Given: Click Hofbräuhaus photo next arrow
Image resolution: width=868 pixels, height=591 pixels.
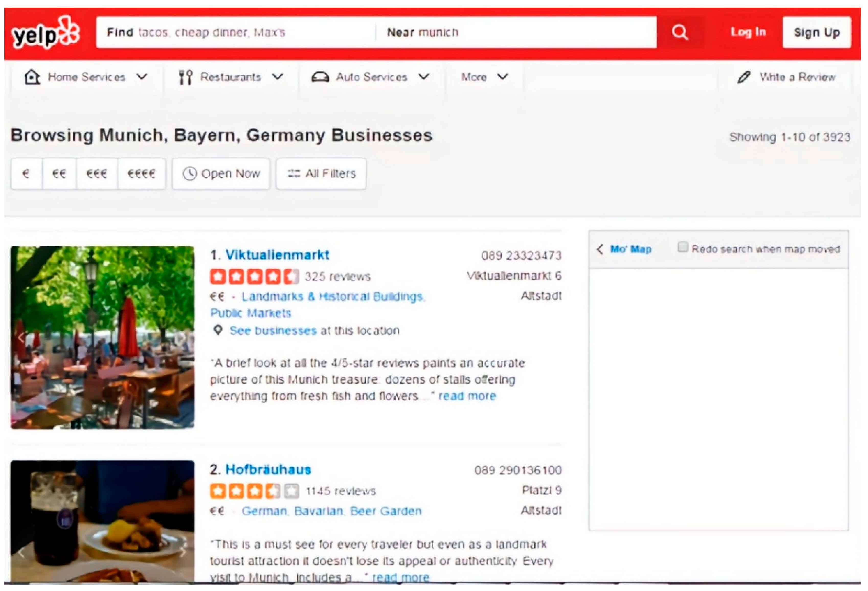Looking at the screenshot, I should coord(183,552).
